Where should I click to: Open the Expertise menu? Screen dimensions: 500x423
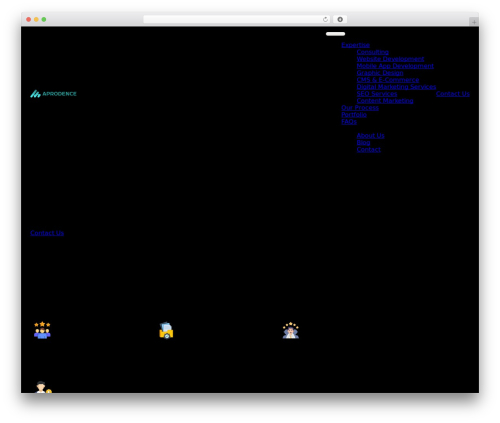point(355,45)
